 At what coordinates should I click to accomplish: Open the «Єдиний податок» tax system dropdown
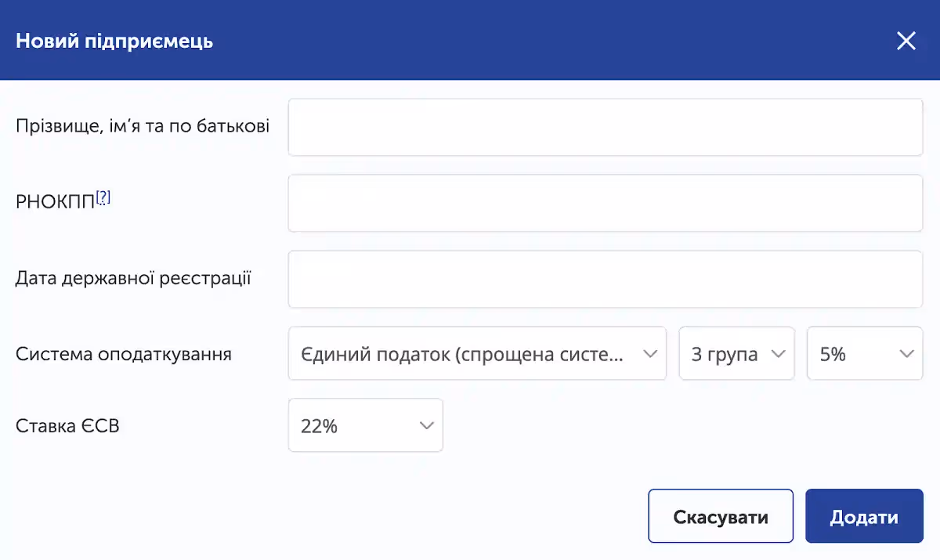click(477, 353)
